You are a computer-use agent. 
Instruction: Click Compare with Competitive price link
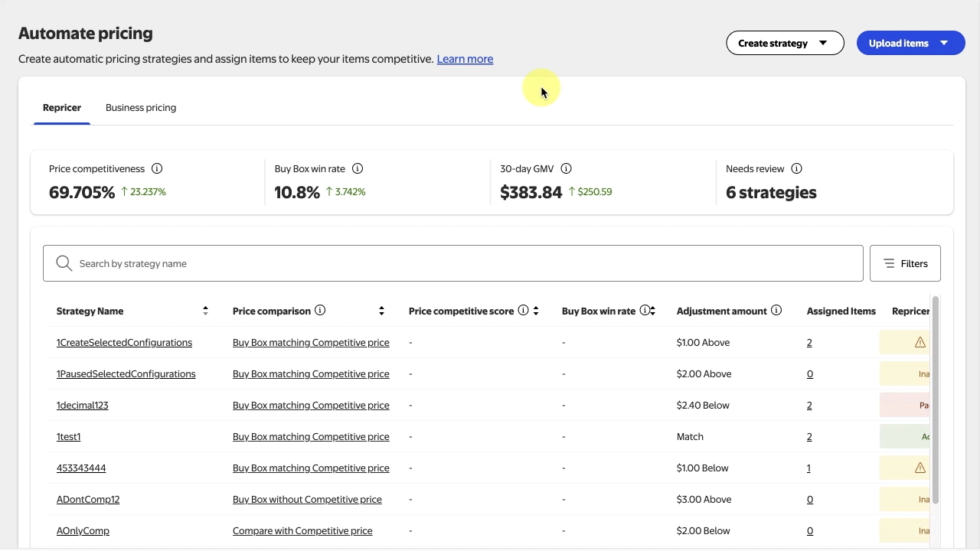302,530
